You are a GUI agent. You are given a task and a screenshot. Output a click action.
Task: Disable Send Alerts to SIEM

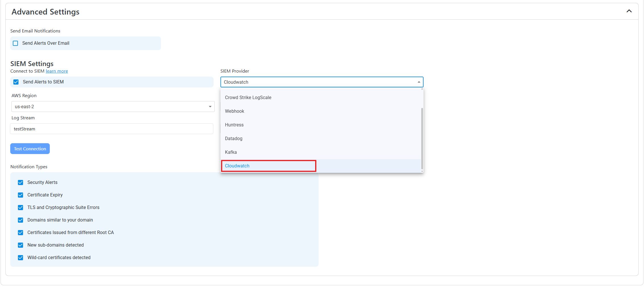pos(16,82)
